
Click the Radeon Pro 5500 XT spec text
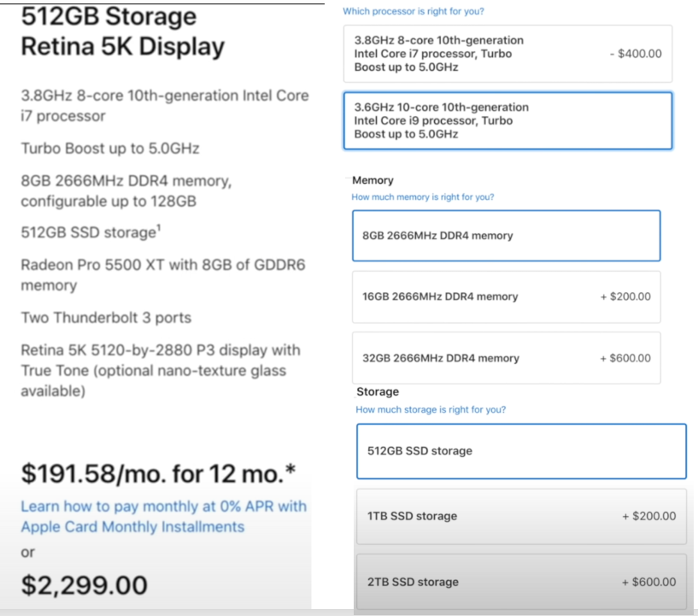(x=163, y=274)
